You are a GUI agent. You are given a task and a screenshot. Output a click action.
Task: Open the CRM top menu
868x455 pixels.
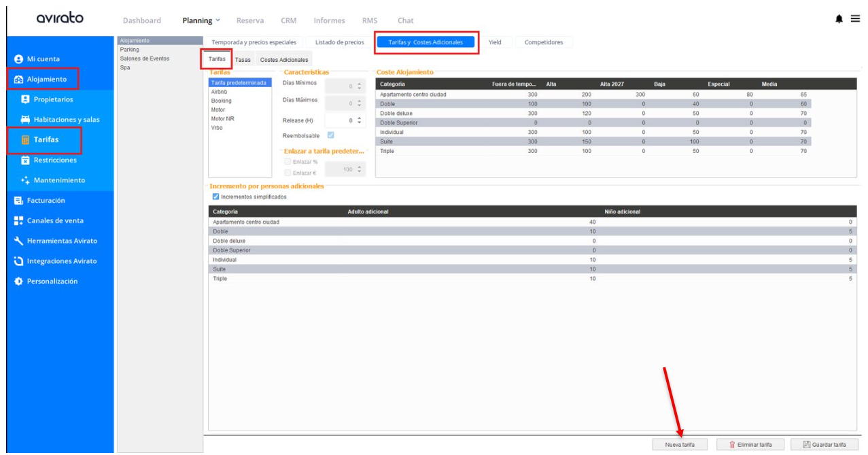pyautogui.click(x=289, y=20)
